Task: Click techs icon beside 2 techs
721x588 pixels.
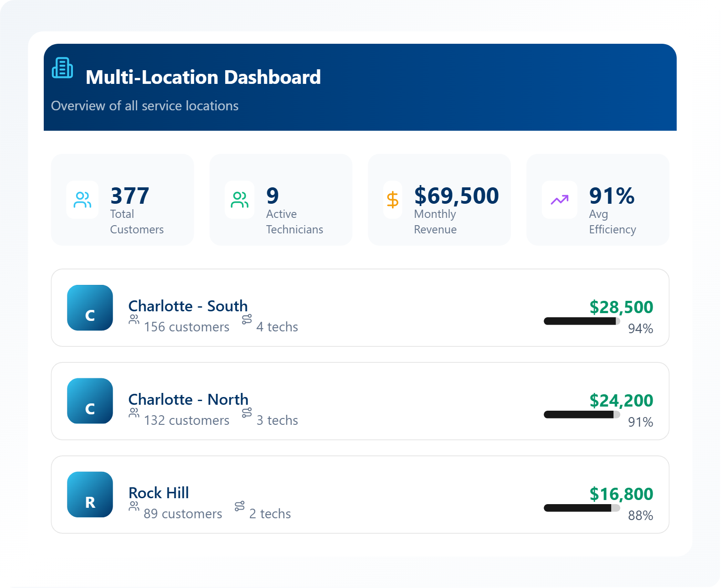Action: pyautogui.click(x=240, y=506)
